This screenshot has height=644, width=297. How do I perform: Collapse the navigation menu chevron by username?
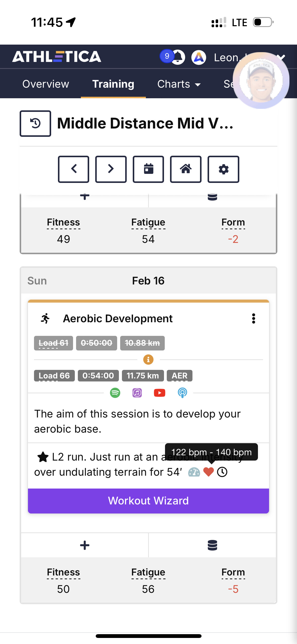click(x=281, y=57)
